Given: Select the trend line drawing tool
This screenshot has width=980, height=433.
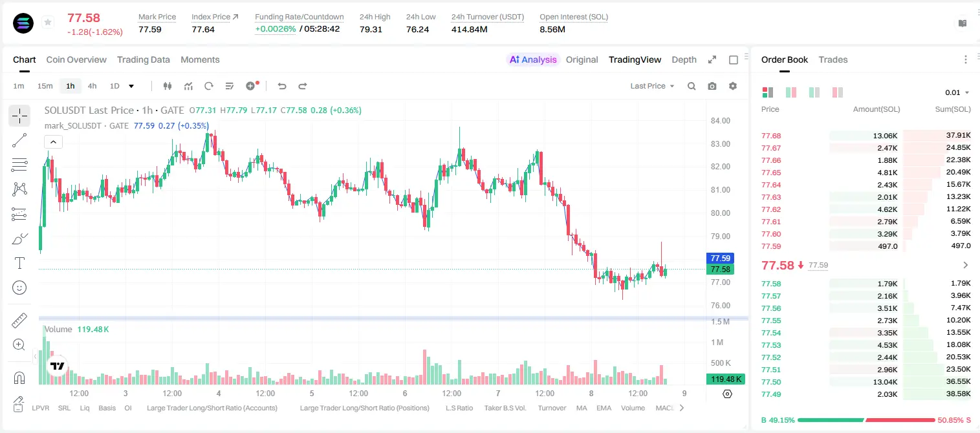Looking at the screenshot, I should [x=19, y=140].
